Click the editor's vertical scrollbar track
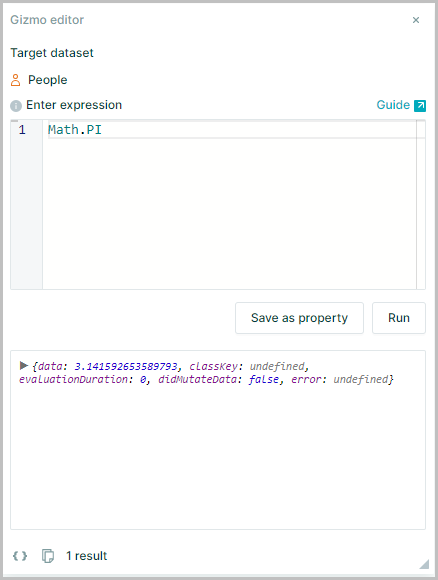 421,205
